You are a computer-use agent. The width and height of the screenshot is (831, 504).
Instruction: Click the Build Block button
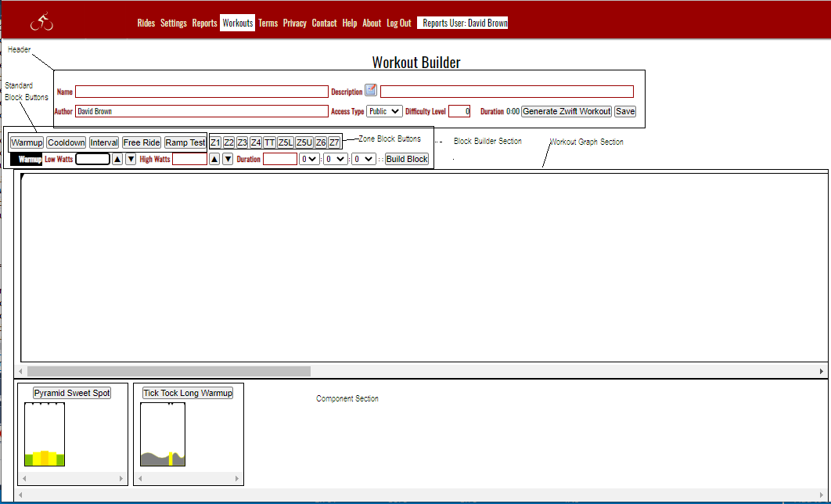(407, 159)
